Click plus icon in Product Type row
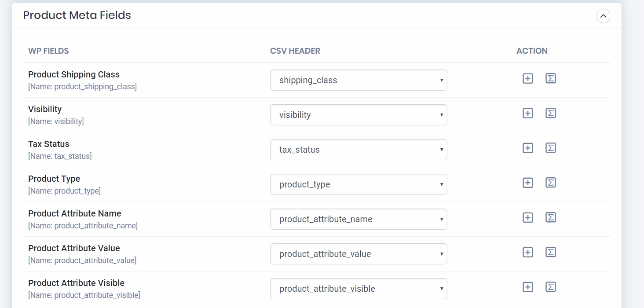Image resolution: width=644 pixels, height=308 pixels. [528, 183]
